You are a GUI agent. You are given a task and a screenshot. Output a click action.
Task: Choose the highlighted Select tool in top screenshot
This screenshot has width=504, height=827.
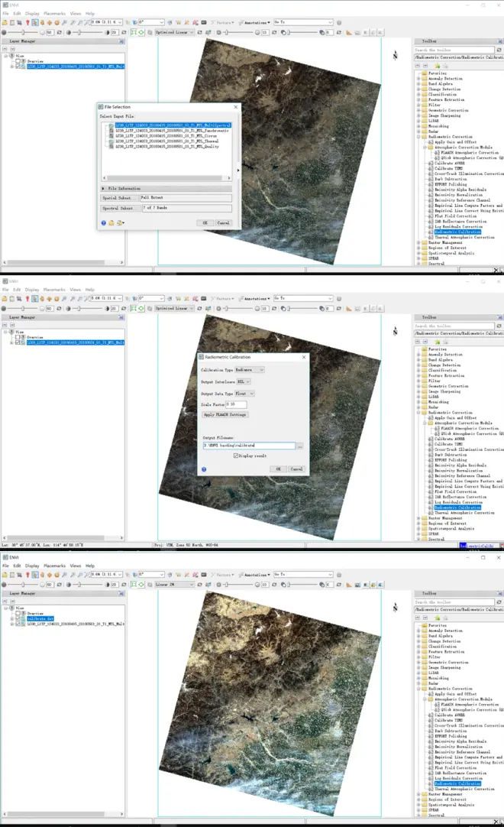(35, 23)
